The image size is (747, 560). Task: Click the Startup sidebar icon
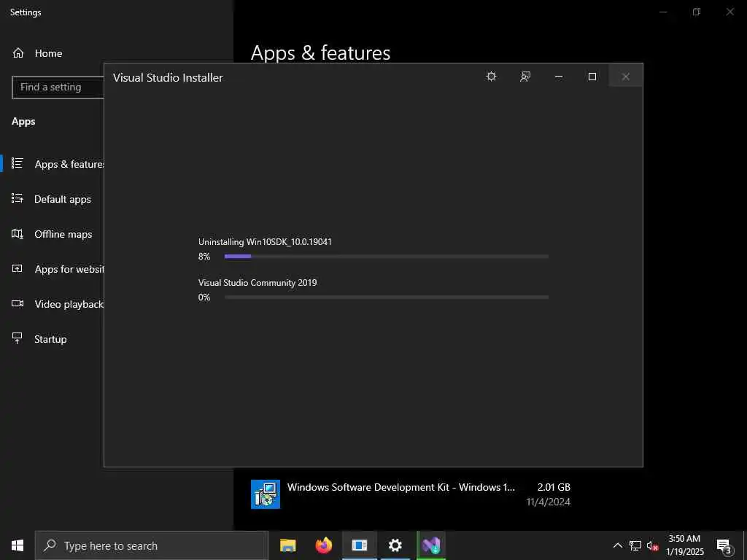coord(18,338)
